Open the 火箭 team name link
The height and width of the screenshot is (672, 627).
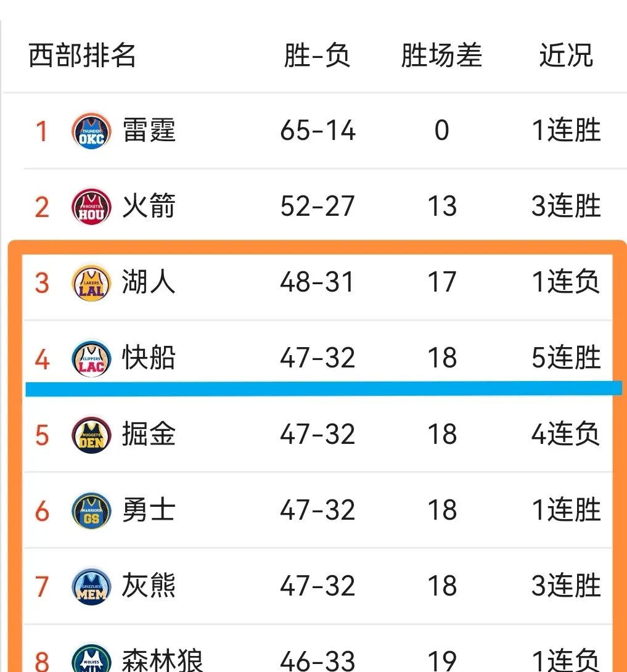pyautogui.click(x=148, y=206)
